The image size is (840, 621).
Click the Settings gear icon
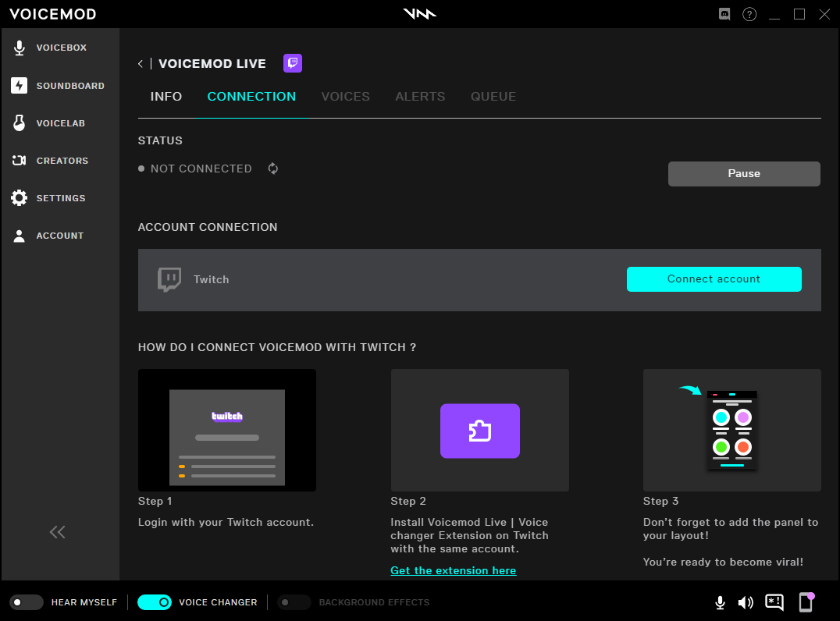pyautogui.click(x=20, y=198)
